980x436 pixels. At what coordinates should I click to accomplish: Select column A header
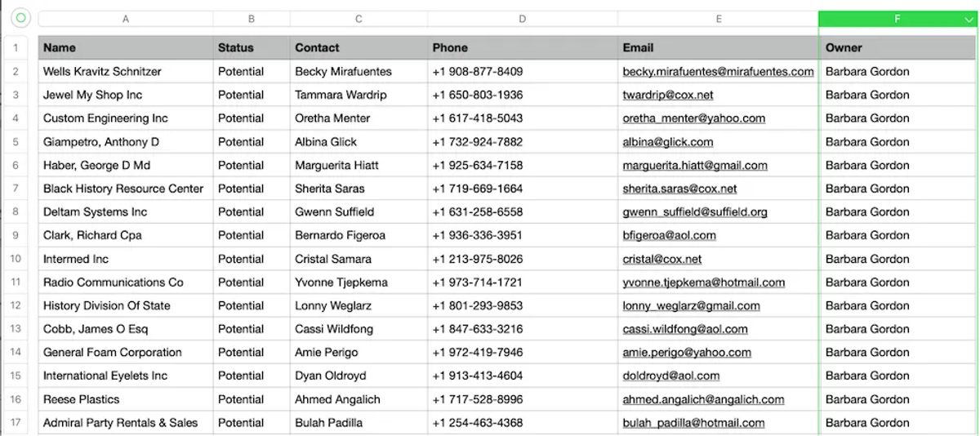pos(126,19)
